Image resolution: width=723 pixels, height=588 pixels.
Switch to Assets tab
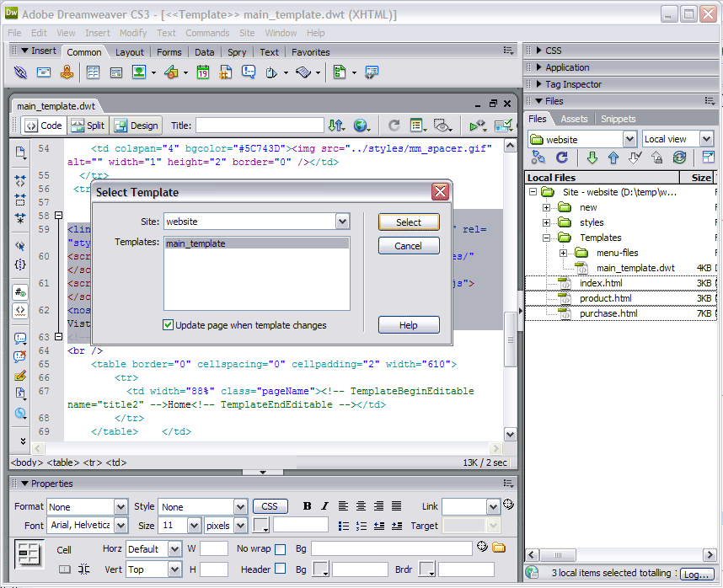tap(574, 119)
